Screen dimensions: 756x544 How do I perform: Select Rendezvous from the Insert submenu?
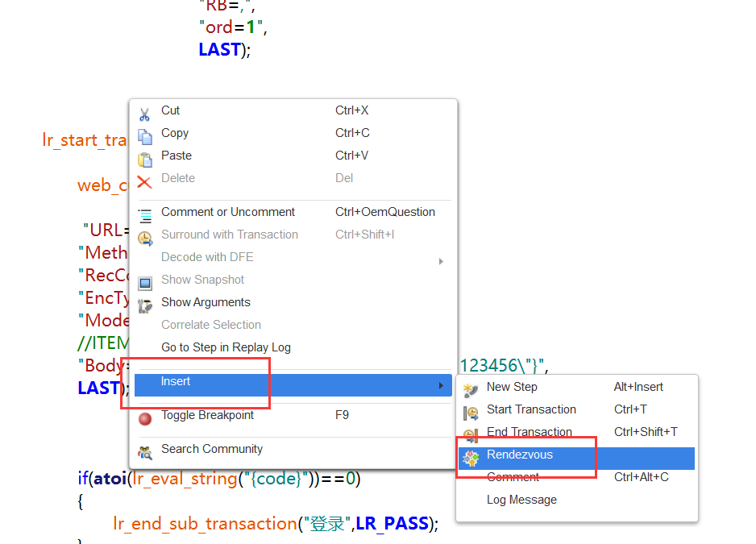[x=520, y=455]
